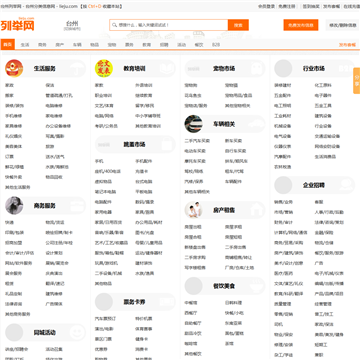
Task: Click the faint bag icon in 跳蚤市场 header
Action: pyautogui.click(x=167, y=145)
